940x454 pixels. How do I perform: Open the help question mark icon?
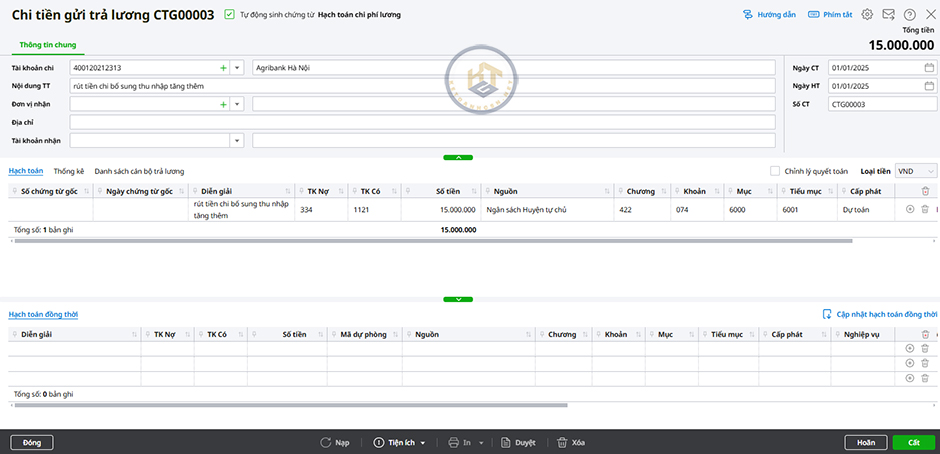(909, 15)
